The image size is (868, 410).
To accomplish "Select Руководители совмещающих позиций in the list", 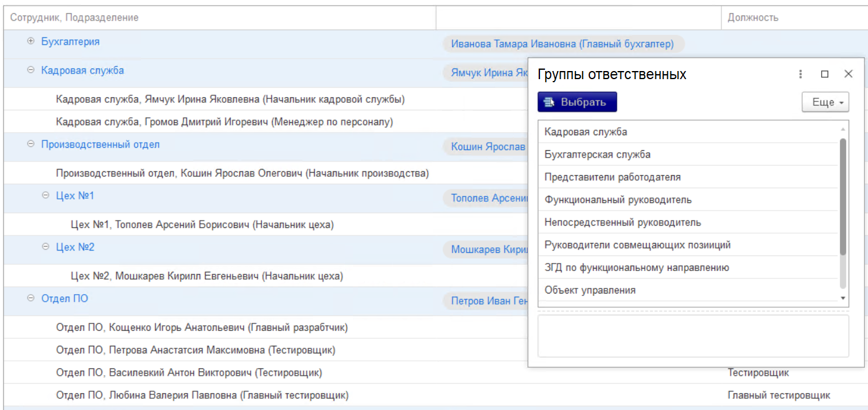I will [688, 245].
